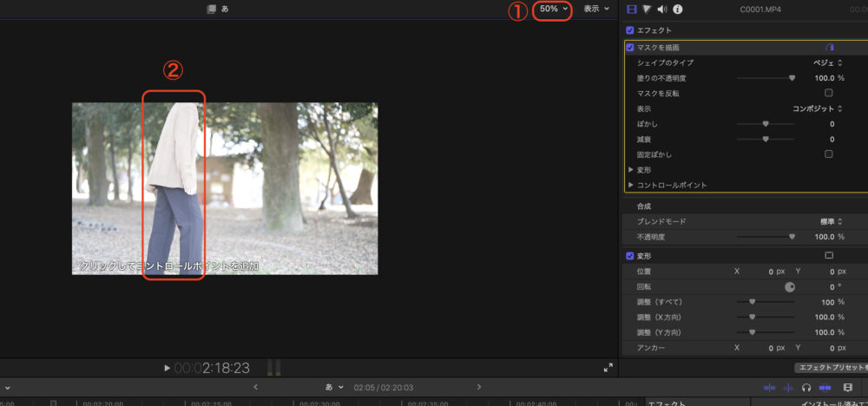Click the エフェクトプリセット save button

coord(832,368)
